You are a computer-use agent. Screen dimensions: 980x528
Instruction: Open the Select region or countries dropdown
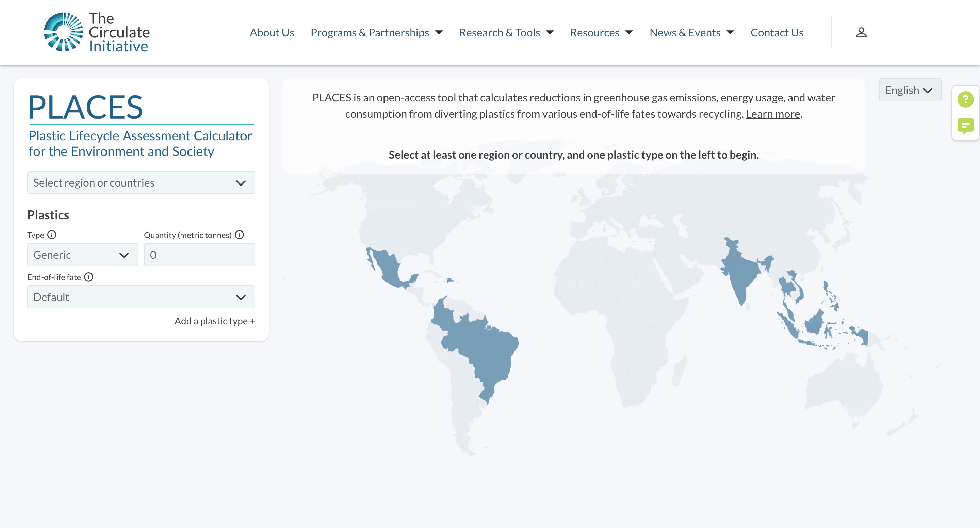(141, 183)
